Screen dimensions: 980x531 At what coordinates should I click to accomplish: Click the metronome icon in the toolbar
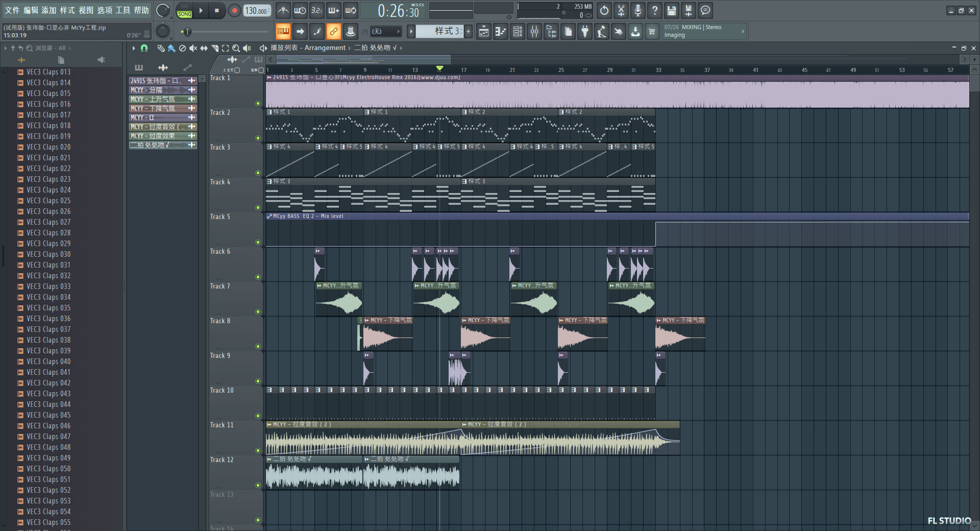tap(283, 10)
